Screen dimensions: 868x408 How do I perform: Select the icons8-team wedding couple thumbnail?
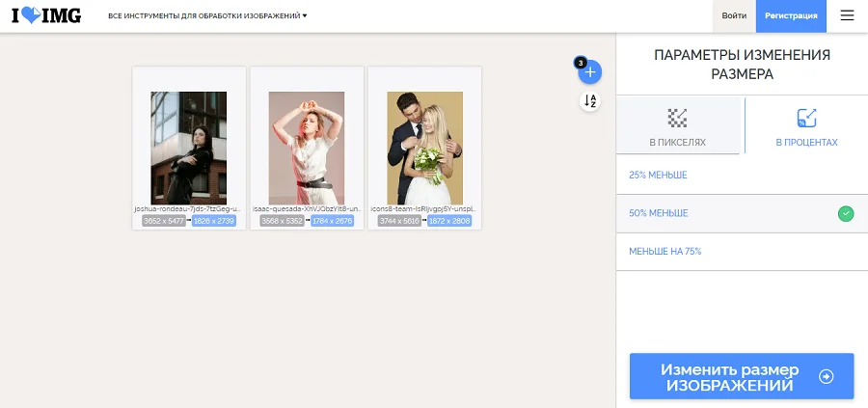pyautogui.click(x=424, y=148)
